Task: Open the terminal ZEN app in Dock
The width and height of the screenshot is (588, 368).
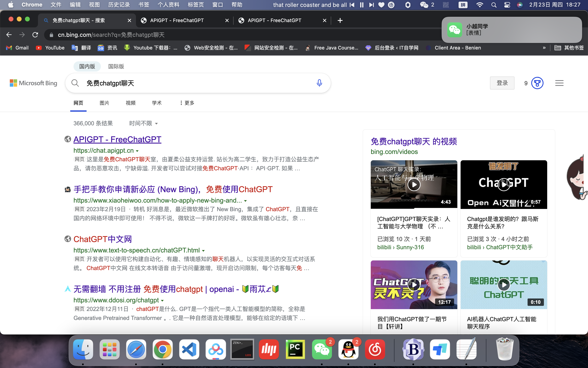Action: click(242, 350)
